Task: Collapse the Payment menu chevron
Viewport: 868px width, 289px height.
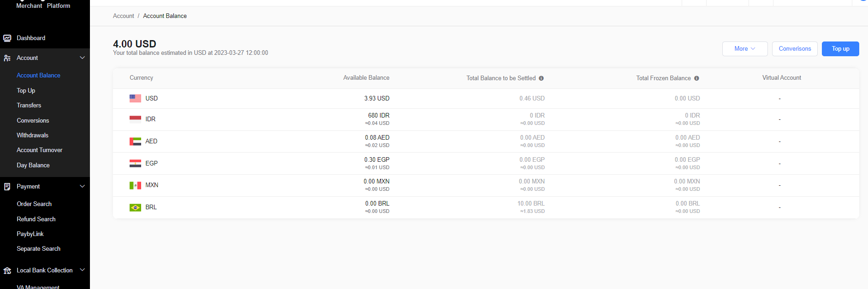Action: click(83, 187)
